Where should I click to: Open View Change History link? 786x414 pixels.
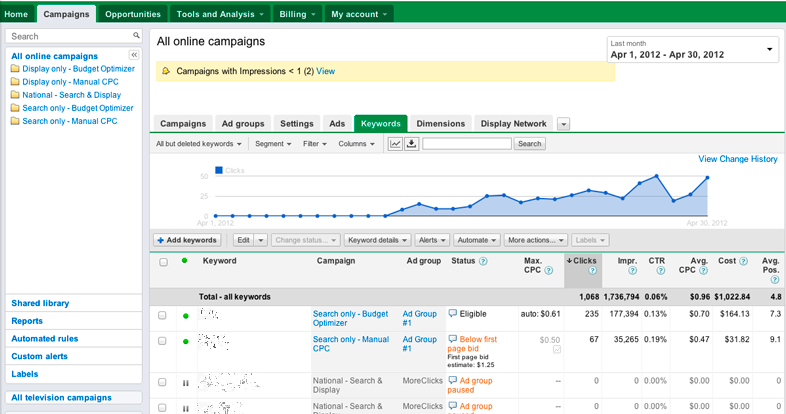point(738,159)
